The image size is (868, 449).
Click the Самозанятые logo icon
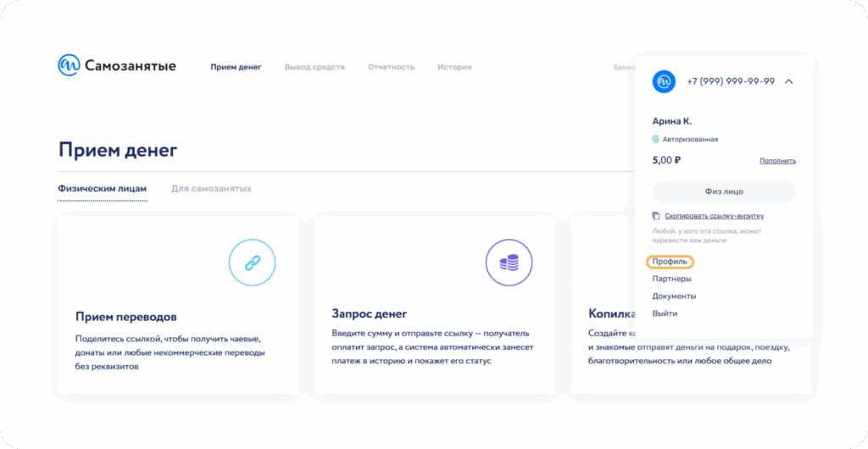pyautogui.click(x=69, y=66)
